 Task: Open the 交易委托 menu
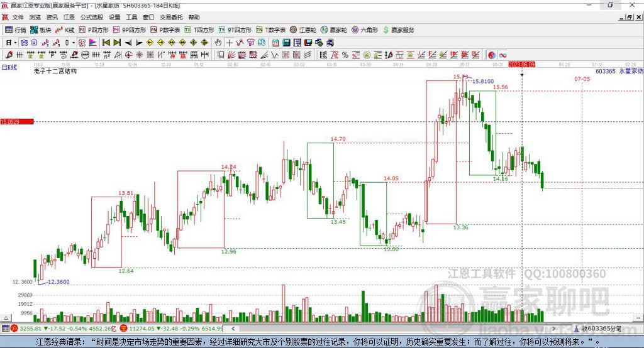tap(171, 17)
